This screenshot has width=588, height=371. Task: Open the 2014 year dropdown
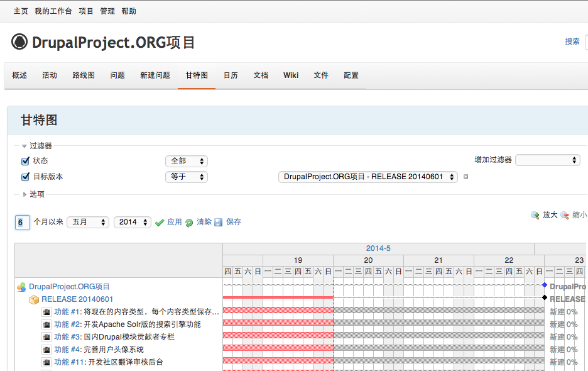[x=133, y=223]
